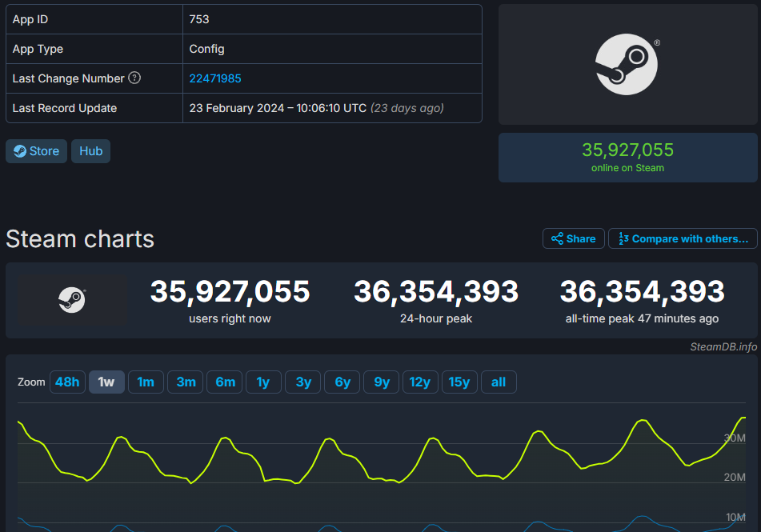The width and height of the screenshot is (761, 532).
Task: Set chart zoom to 1m
Action: click(x=146, y=382)
